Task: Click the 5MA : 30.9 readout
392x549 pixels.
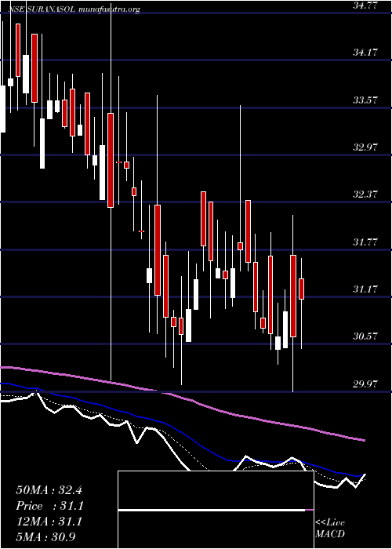Action: [46, 537]
